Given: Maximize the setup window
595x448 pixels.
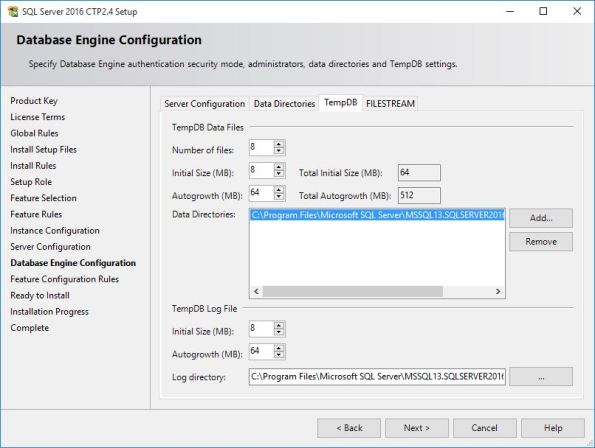Looking at the screenshot, I should click(x=543, y=11).
